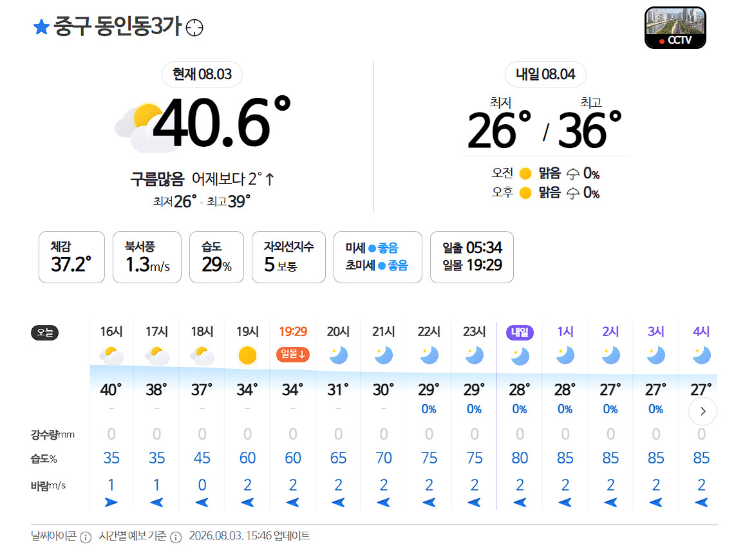The height and width of the screenshot is (560, 754).
Task: Click the location crosshair icon
Action: coord(194,28)
